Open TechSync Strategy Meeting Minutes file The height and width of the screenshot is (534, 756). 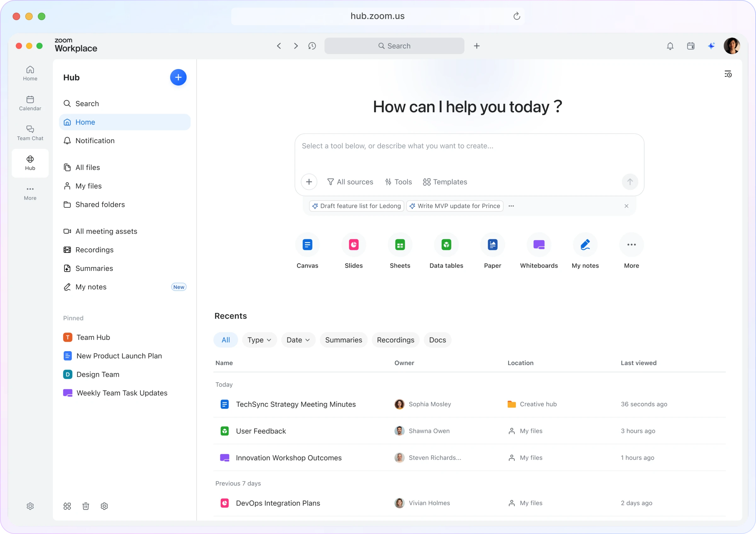coord(469,404)
